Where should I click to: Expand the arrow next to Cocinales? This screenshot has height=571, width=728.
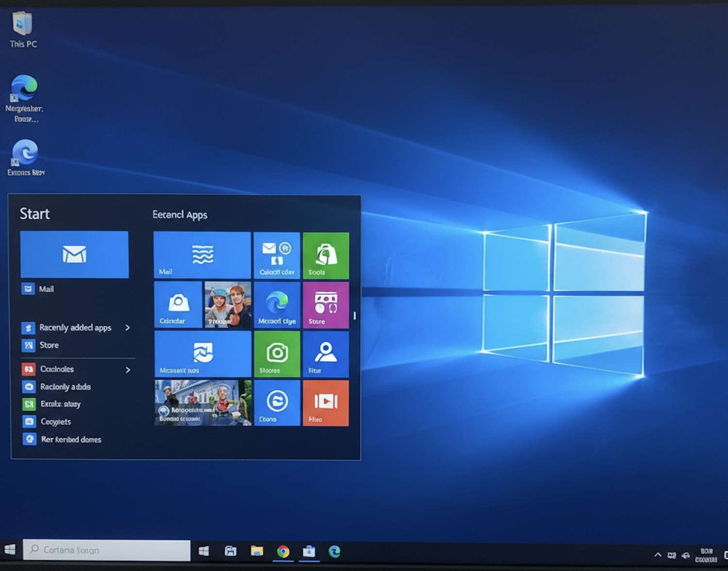128,369
